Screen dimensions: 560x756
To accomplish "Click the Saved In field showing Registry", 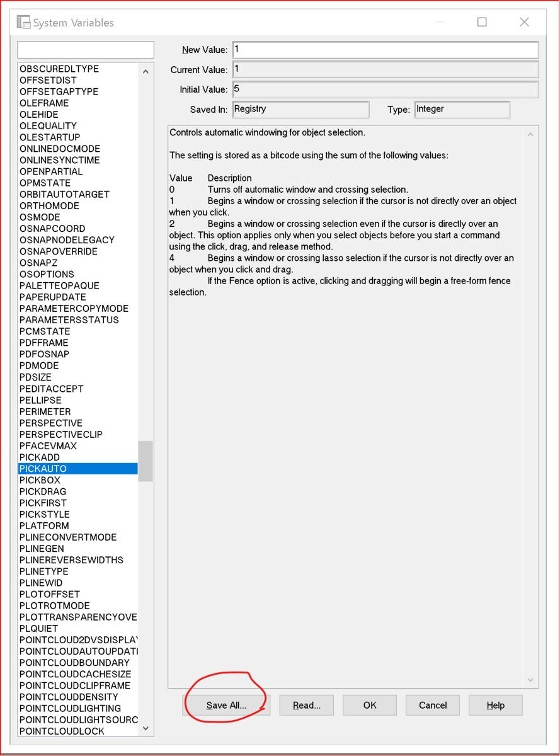I will coord(301,110).
